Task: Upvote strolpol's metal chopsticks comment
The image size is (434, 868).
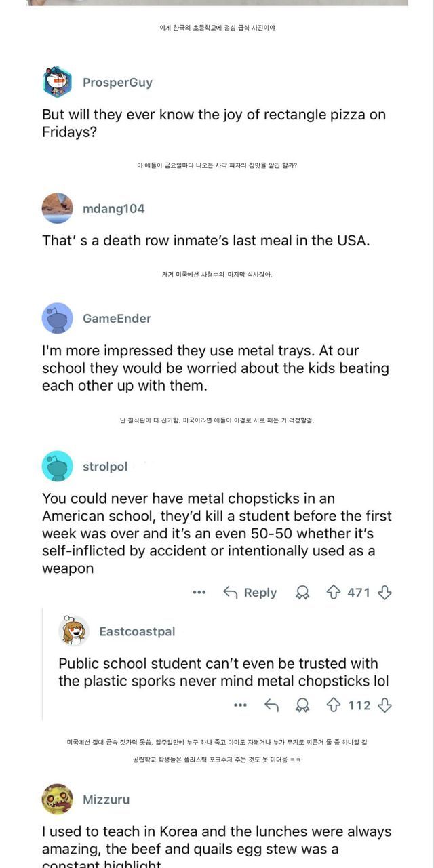Action: tap(333, 593)
